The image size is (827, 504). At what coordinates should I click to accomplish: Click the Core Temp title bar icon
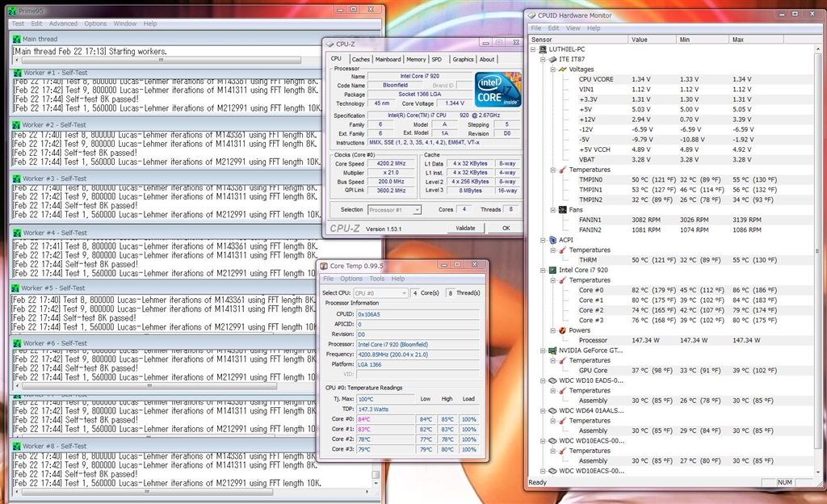[x=324, y=267]
